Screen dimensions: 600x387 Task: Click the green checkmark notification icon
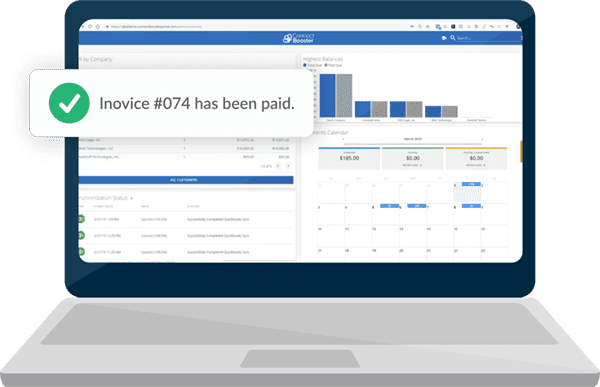69,103
